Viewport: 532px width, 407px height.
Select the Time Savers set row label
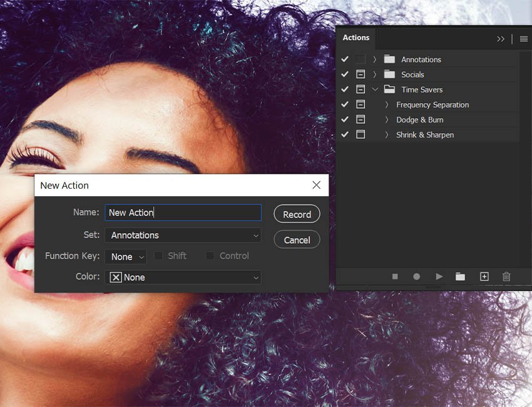tap(422, 90)
